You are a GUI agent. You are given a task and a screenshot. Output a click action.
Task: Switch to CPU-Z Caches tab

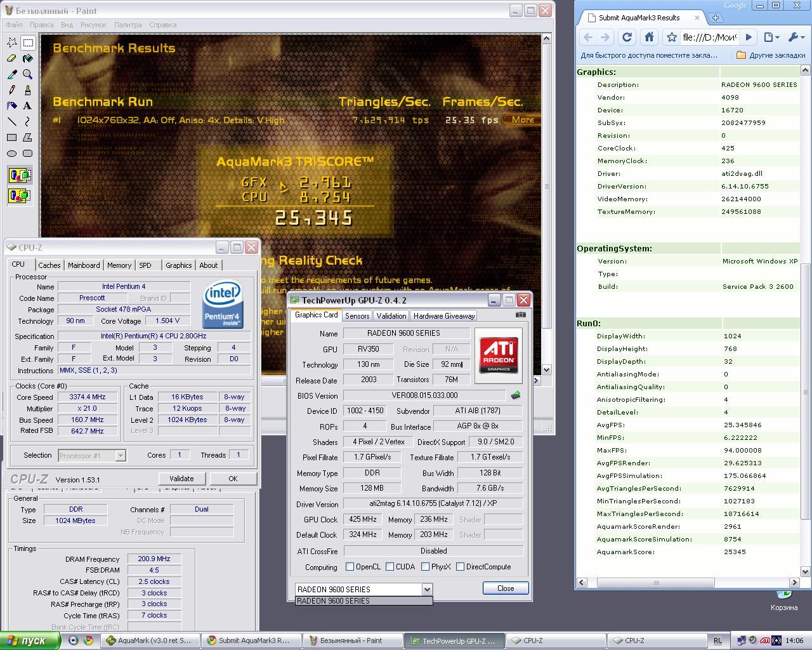tap(49, 265)
